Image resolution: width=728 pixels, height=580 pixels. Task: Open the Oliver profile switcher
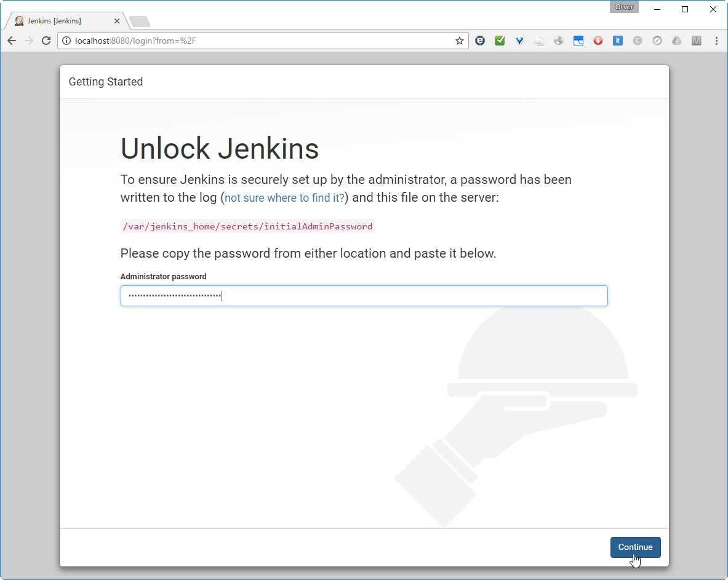pos(624,7)
